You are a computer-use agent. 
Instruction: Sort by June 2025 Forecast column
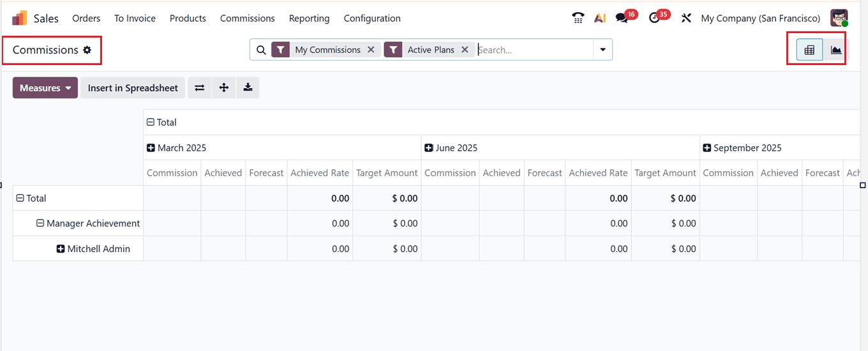coord(545,173)
